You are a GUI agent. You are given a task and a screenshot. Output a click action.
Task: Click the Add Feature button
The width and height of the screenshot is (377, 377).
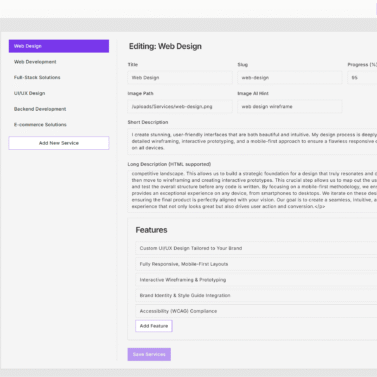154,326
